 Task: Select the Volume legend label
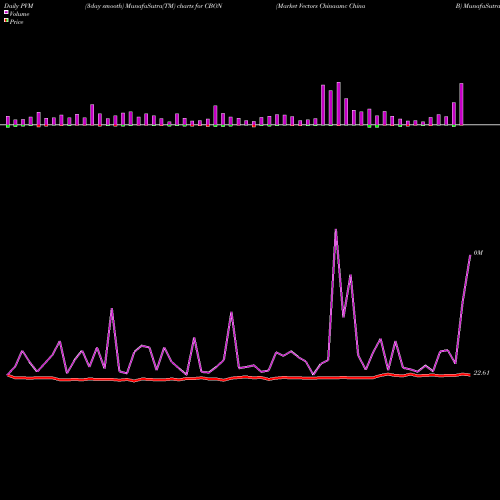19,14
